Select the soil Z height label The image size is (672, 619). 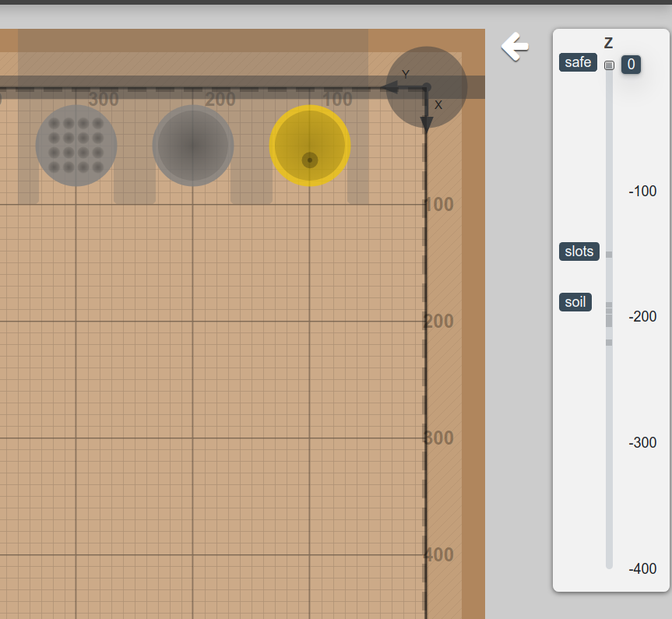coord(575,302)
